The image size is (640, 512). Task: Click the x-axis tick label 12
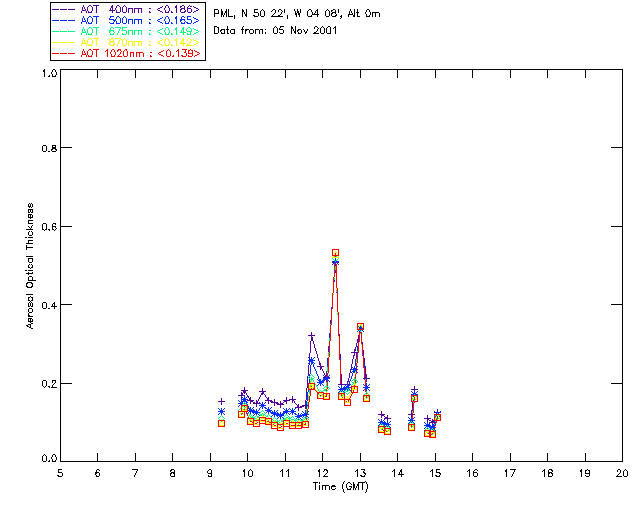click(x=322, y=473)
